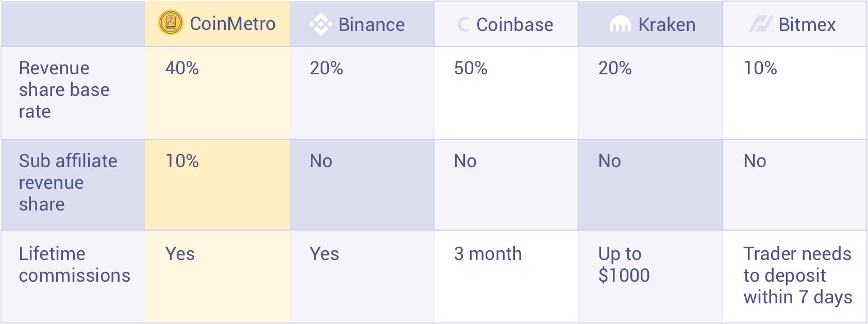
Task: Select the Coinbase column header name
Action: point(514,25)
